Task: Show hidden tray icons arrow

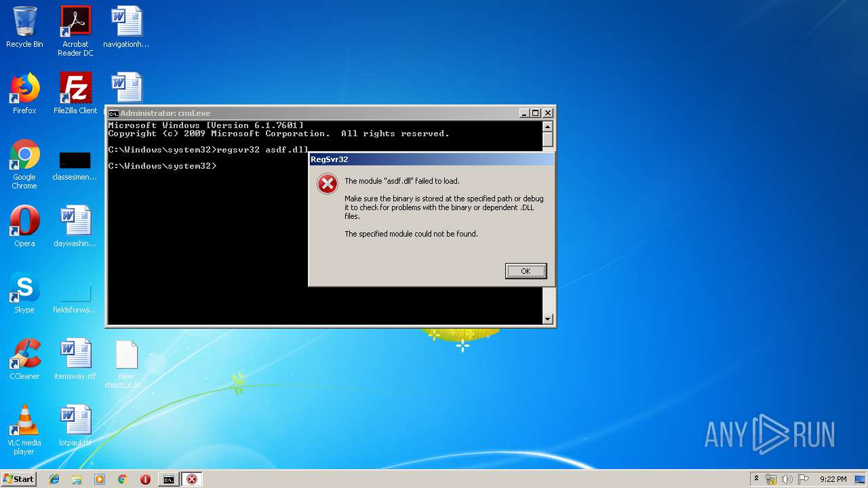Action: tap(756, 479)
